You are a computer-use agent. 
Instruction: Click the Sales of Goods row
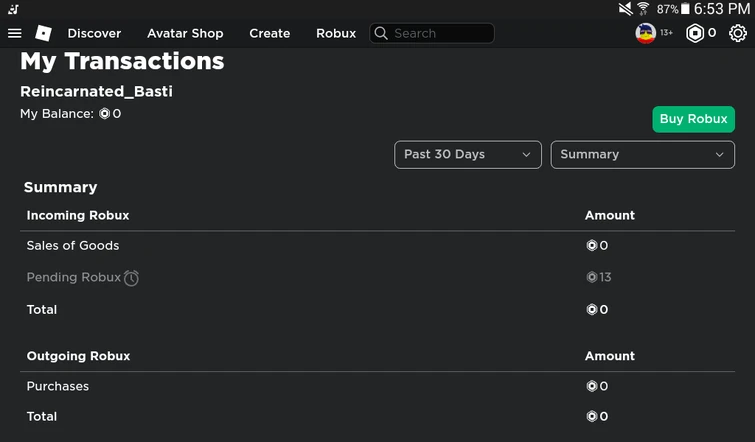point(73,245)
